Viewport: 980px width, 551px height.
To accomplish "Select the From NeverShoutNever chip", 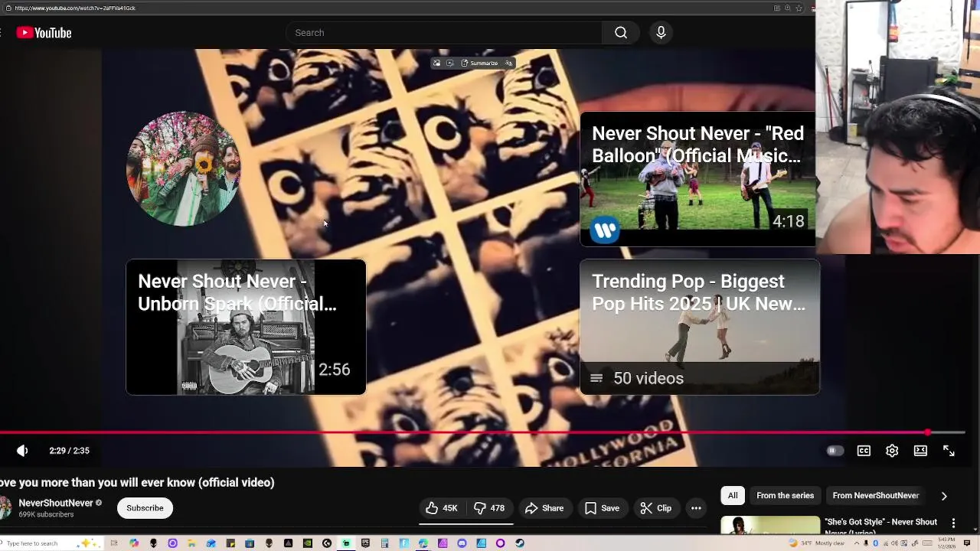I will pos(875,495).
